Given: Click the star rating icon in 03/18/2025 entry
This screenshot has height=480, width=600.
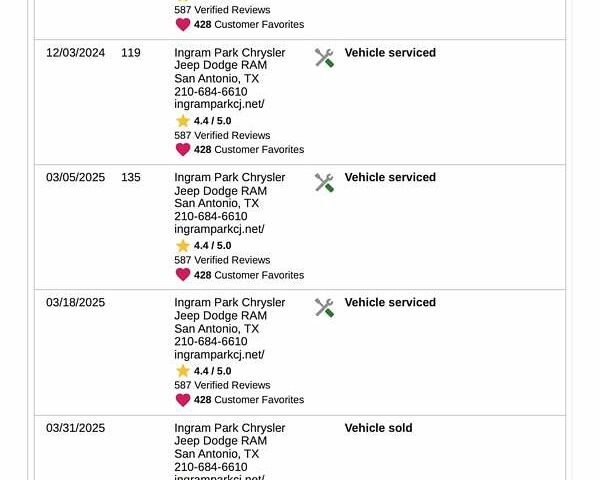Looking at the screenshot, I should coord(183,371).
